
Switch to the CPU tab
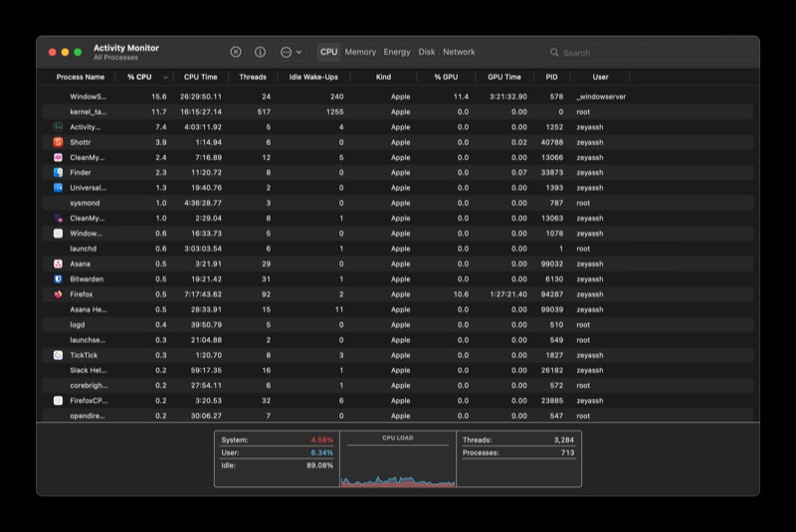[x=328, y=52]
